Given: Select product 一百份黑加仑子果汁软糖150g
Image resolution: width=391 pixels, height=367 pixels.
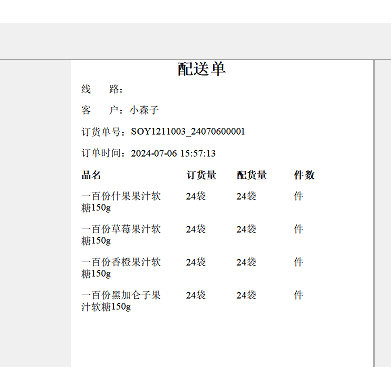Looking at the screenshot, I should coord(121,301).
